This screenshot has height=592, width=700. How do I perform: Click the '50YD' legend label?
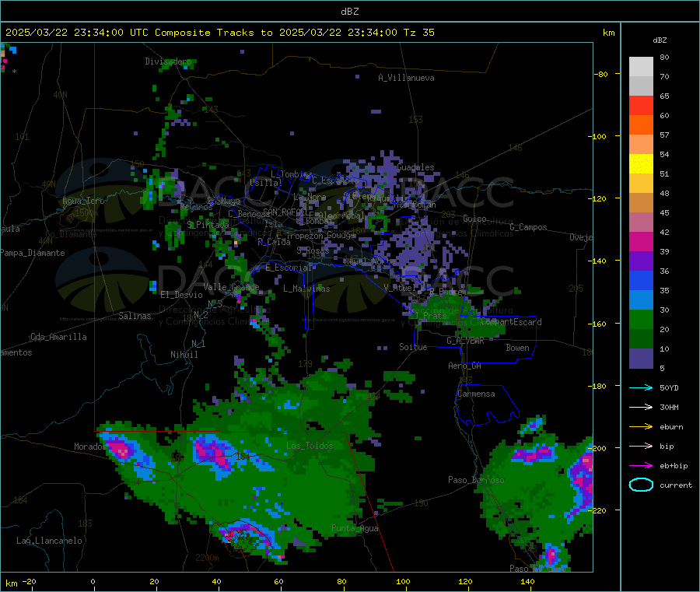click(x=669, y=387)
